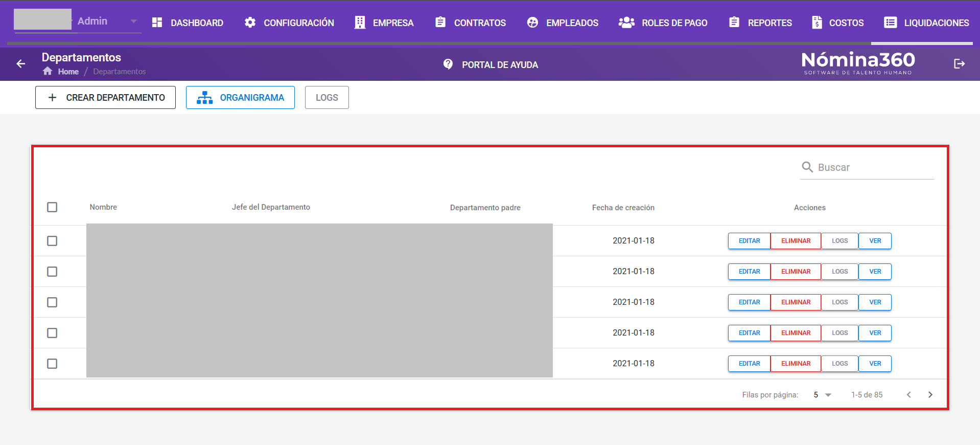Click the organigrama hierarchy icon
Image resolution: width=980 pixels, height=445 pixels.
204,98
